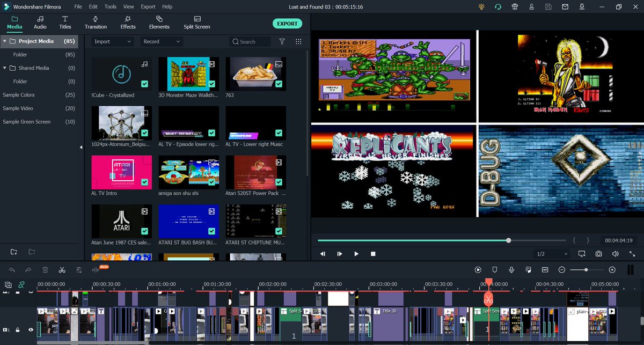Open the Transition tab
Screen dimensions: 644x345
[x=96, y=23]
